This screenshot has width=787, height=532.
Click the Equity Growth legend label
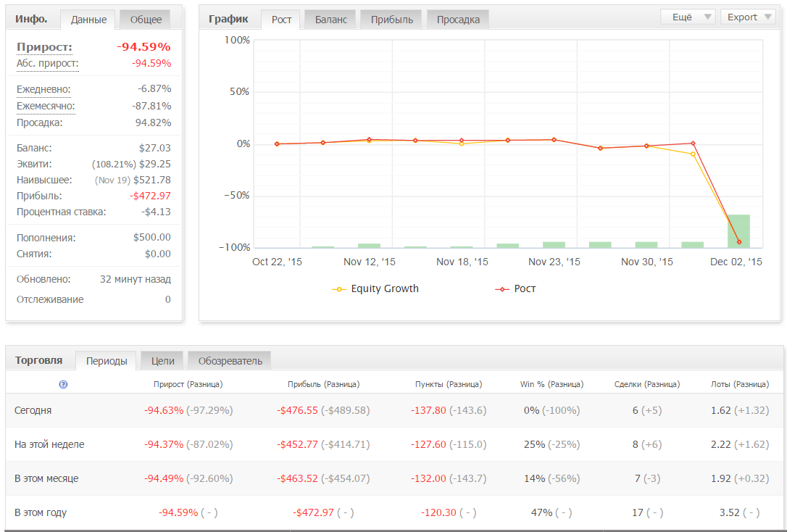[x=385, y=289]
